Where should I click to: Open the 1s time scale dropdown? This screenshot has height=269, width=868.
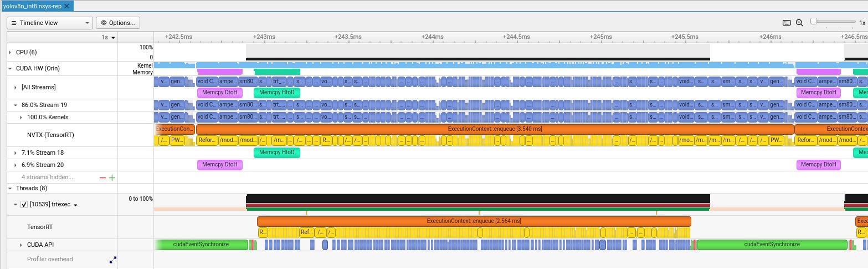coord(108,37)
